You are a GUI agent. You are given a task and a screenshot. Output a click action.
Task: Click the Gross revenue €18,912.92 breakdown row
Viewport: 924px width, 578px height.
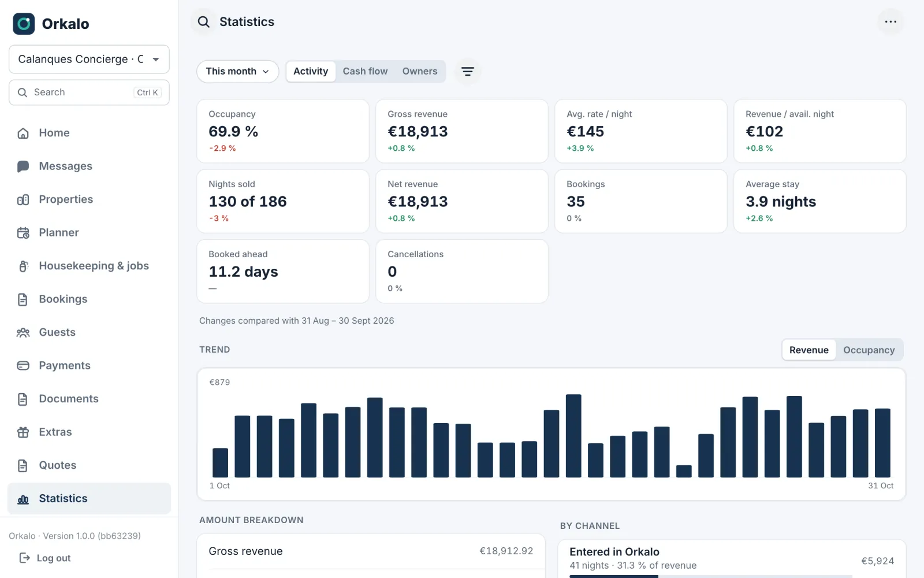(371, 551)
